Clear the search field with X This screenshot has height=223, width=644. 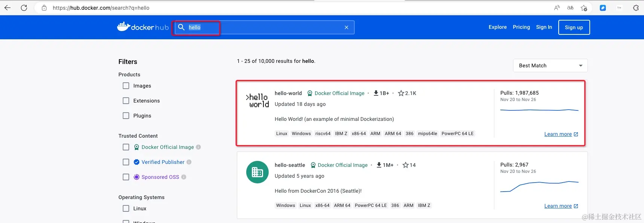coord(347,27)
